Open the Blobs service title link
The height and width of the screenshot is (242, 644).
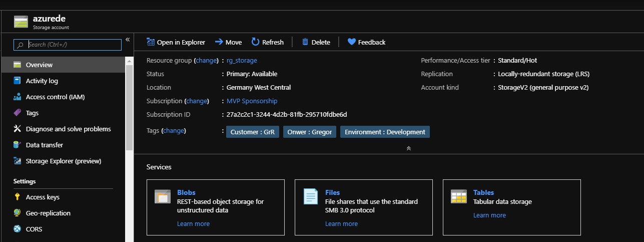pyautogui.click(x=186, y=192)
